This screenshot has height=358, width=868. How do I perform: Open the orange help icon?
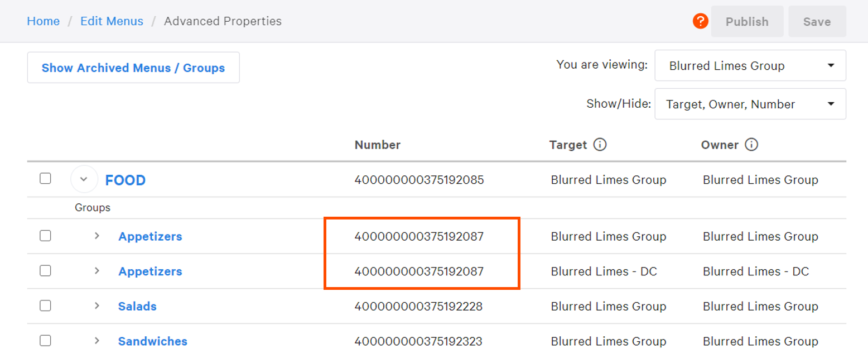coord(701,21)
